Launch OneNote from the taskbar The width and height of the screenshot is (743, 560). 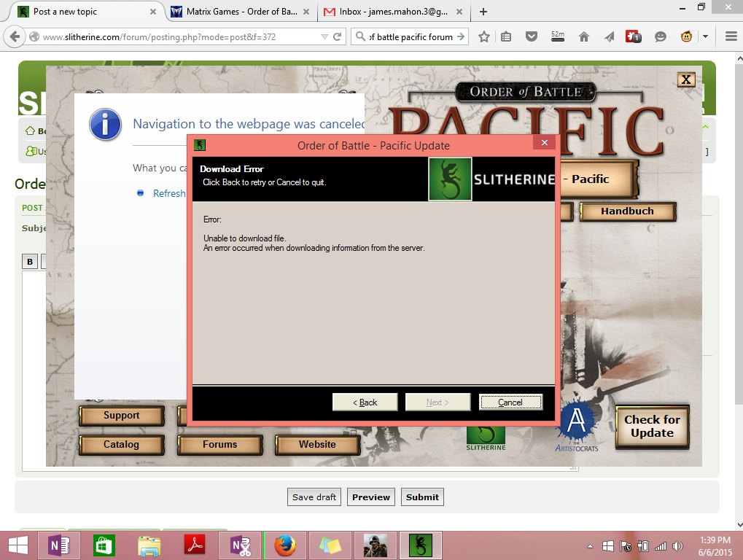pos(59,546)
